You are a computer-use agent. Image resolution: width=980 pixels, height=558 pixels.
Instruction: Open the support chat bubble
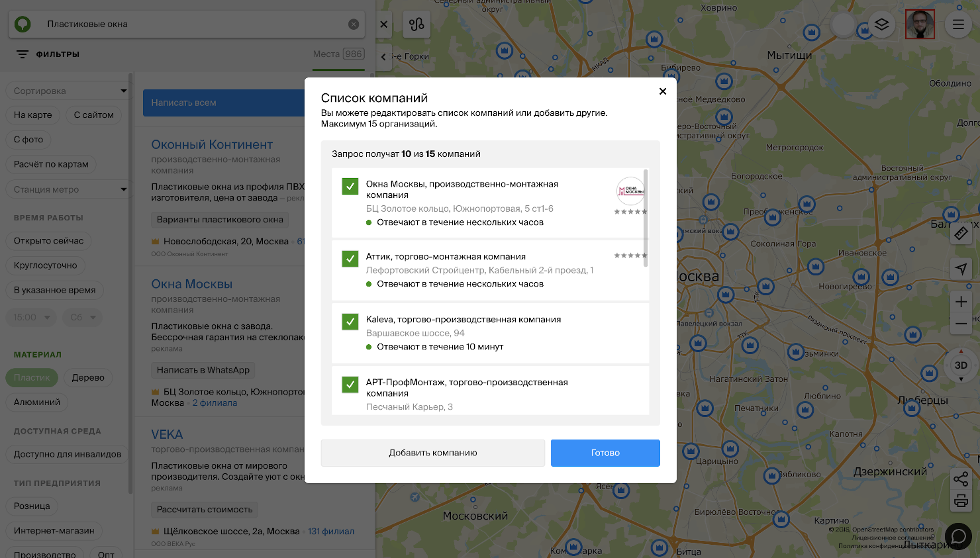point(957,536)
